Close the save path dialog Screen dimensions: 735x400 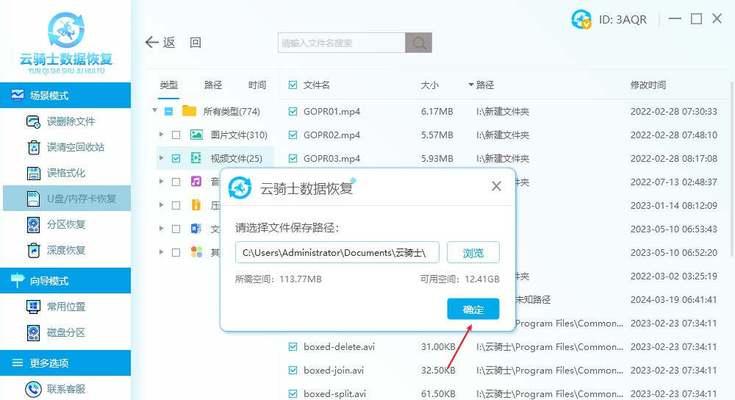click(x=496, y=187)
